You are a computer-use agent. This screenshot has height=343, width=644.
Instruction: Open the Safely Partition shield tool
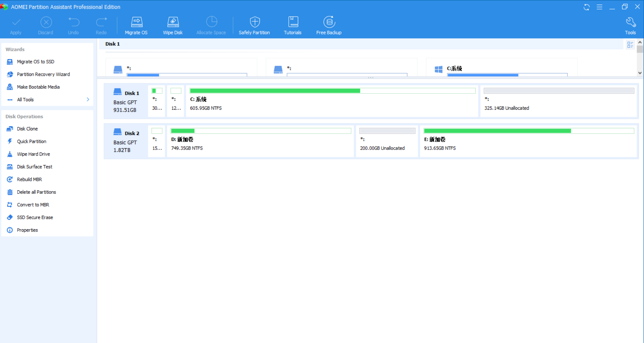254,26
